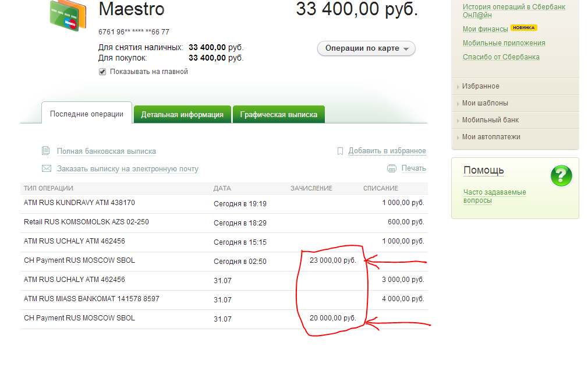The image size is (588, 388).
Task: Open the Спасибо от Сбербанка link
Action: 501,57
